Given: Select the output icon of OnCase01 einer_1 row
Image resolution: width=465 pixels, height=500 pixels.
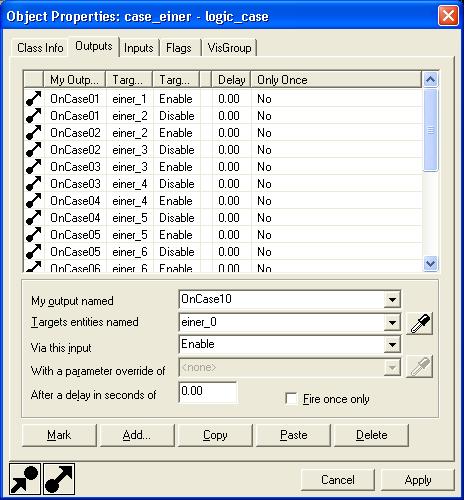Looking at the screenshot, I should click(x=34, y=99).
